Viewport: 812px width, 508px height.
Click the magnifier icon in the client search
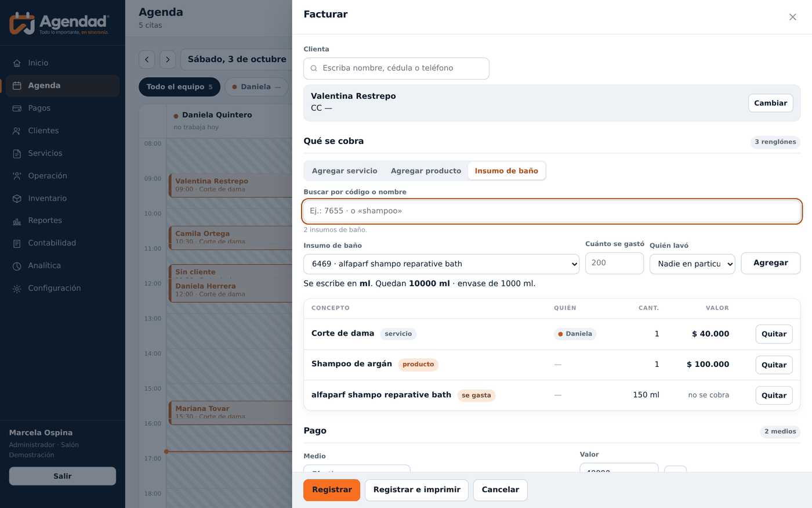click(x=314, y=69)
